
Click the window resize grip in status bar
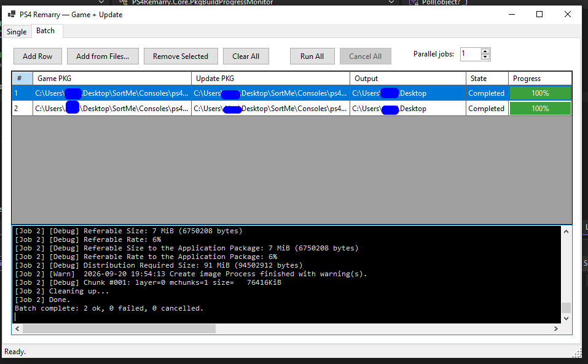[578, 353]
